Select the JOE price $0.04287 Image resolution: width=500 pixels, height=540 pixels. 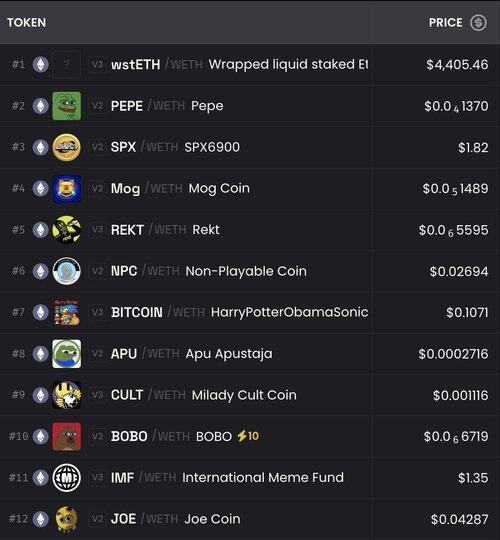459,519
